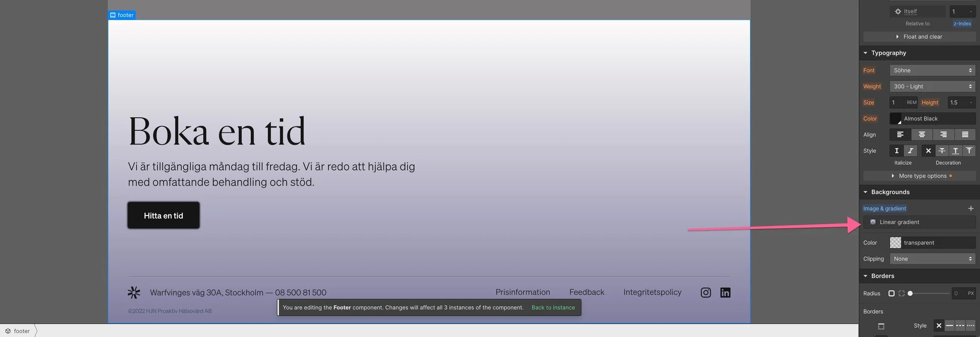Click the Boka en tid heading

[x=217, y=131]
